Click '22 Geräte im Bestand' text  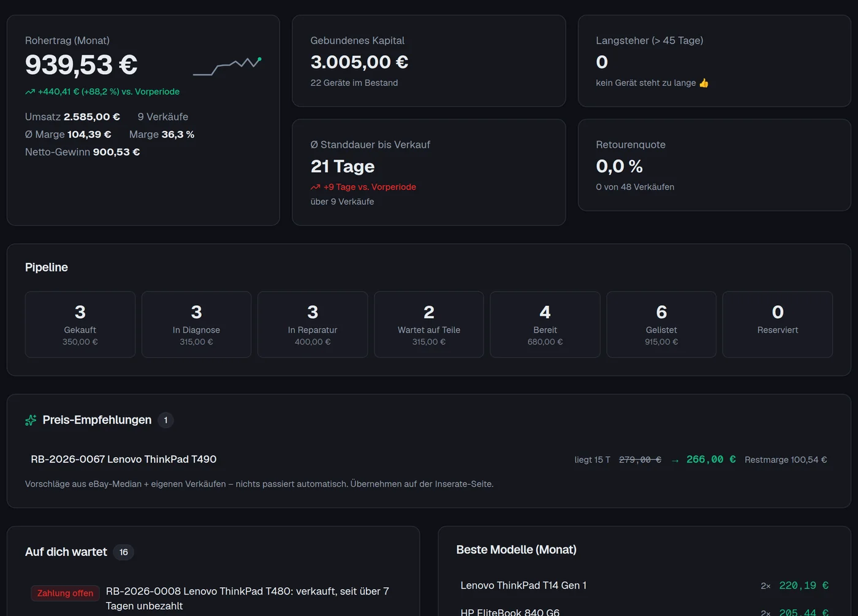[354, 83]
